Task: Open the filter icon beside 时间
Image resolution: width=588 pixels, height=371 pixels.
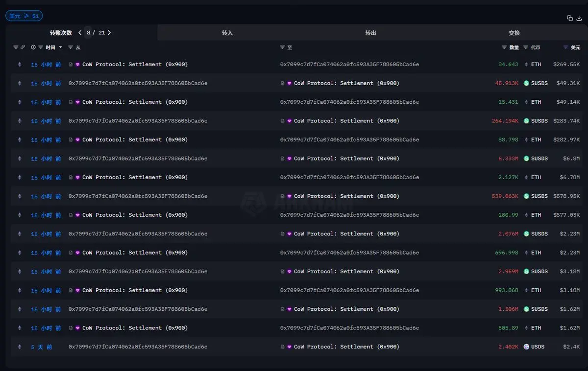Action: pyautogui.click(x=41, y=47)
